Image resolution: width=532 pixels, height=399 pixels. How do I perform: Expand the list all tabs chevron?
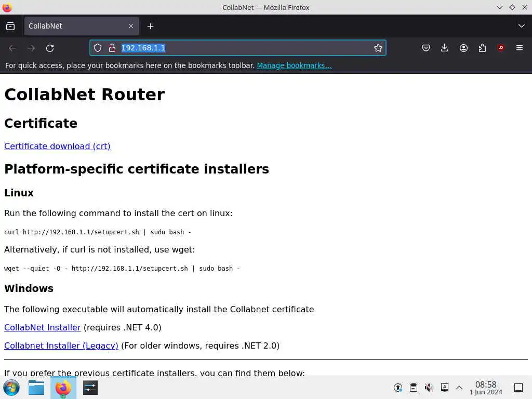click(x=521, y=26)
